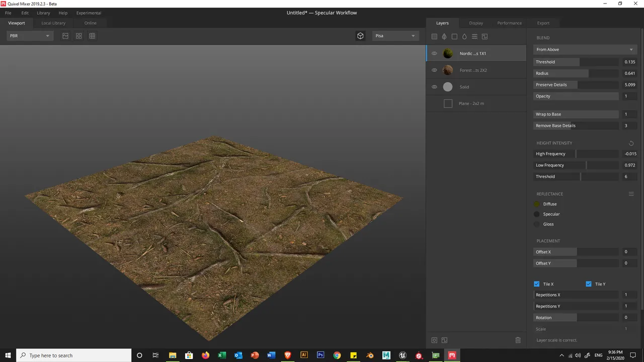This screenshot has height=362, width=644.
Task: Open Blender from the taskbar
Action: tap(370, 355)
